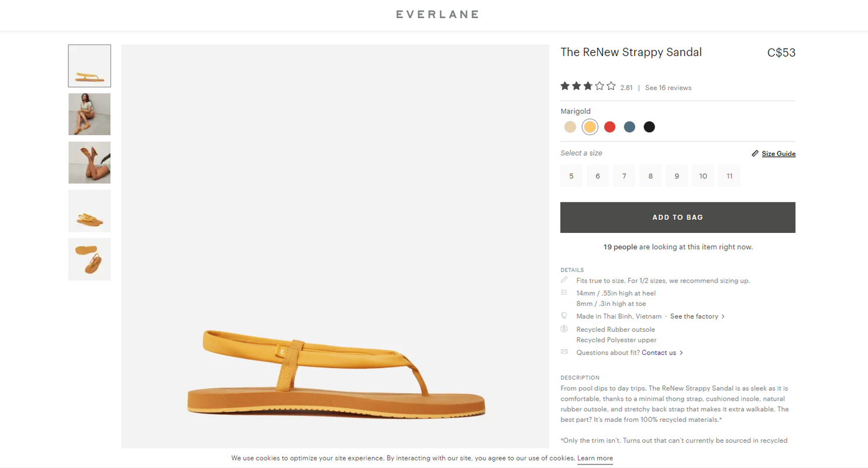Screen dimensions: 868x468
Task: Open Contact us arrow link
Action: click(x=681, y=353)
